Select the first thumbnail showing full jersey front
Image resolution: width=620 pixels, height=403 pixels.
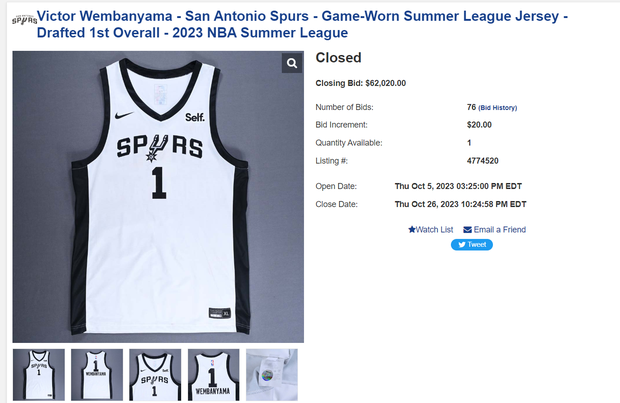tap(38, 375)
